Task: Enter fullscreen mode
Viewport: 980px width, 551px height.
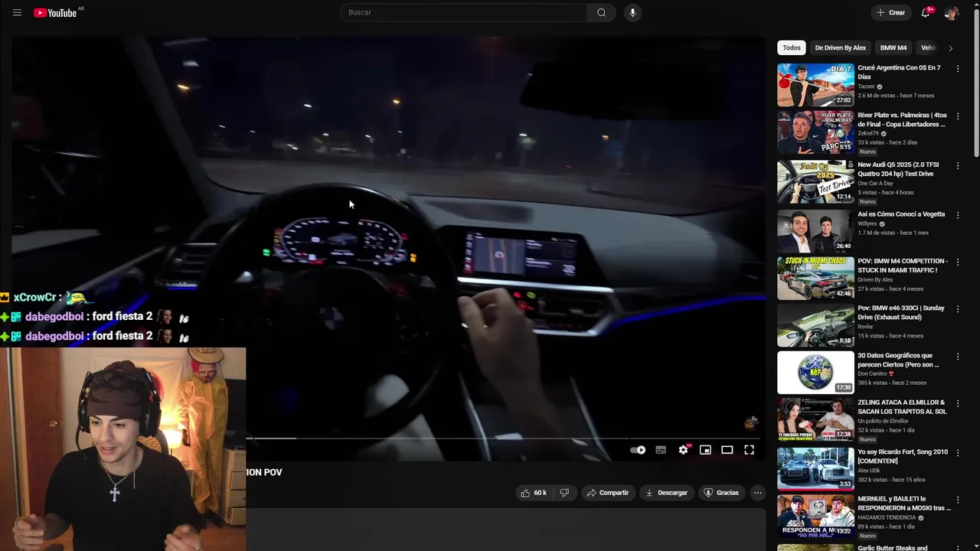Action: tap(750, 450)
